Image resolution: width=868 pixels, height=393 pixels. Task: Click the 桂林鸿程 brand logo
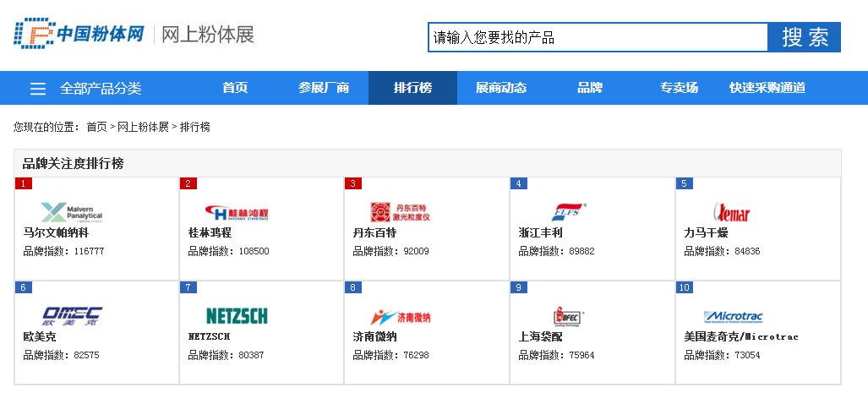pos(236,211)
